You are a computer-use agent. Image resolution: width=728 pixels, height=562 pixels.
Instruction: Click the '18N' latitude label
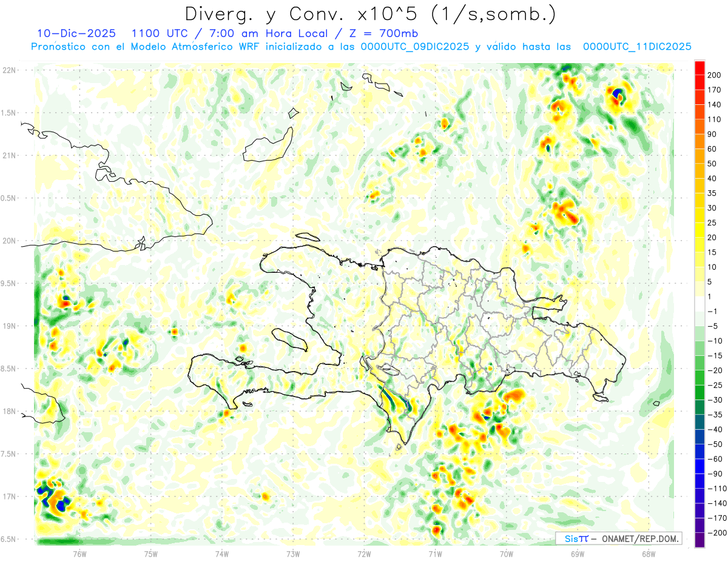pos(10,411)
